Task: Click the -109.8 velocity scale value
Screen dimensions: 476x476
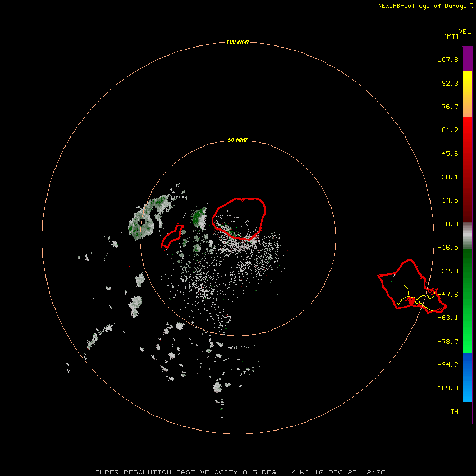Action: (x=446, y=388)
